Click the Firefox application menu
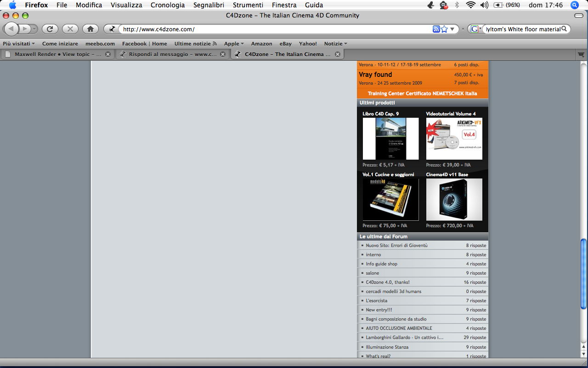The height and width of the screenshot is (368, 588). (36, 5)
